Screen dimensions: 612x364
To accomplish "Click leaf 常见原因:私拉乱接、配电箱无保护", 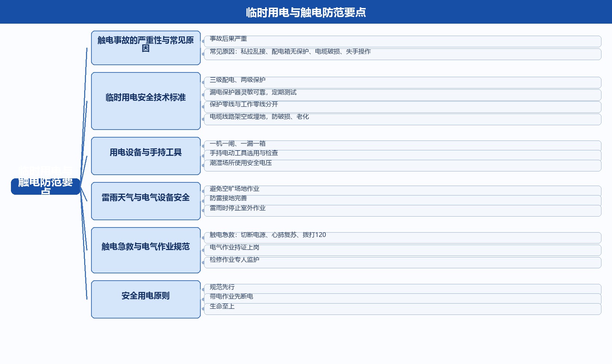I will [403, 54].
